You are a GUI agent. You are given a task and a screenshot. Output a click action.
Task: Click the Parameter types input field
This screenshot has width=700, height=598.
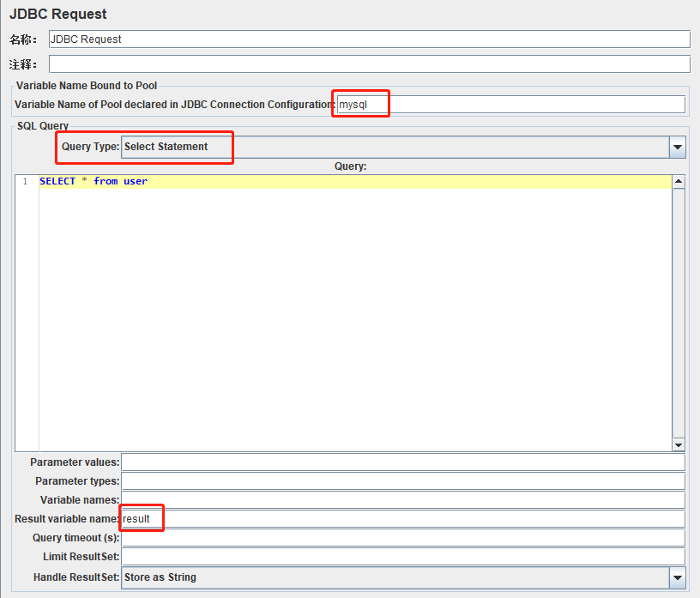pyautogui.click(x=403, y=481)
